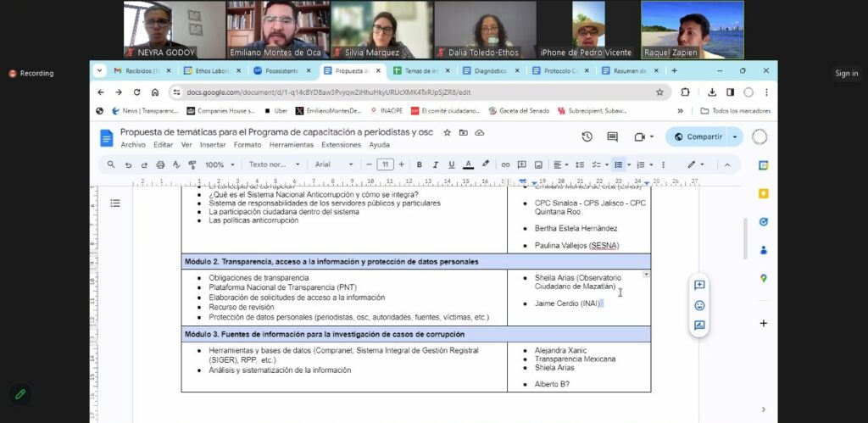Star this document as favorite
Image resolution: width=868 pixels, height=423 pixels.
click(448, 132)
